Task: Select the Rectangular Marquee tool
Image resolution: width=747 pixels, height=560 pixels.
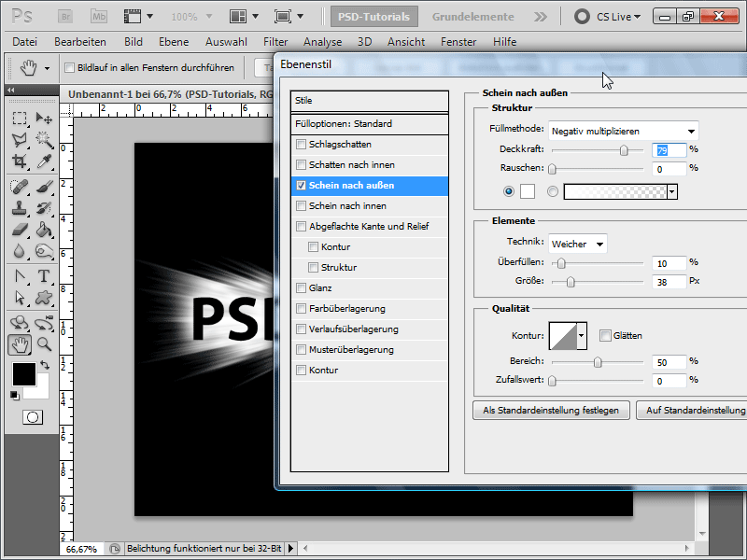Action: 20,119
